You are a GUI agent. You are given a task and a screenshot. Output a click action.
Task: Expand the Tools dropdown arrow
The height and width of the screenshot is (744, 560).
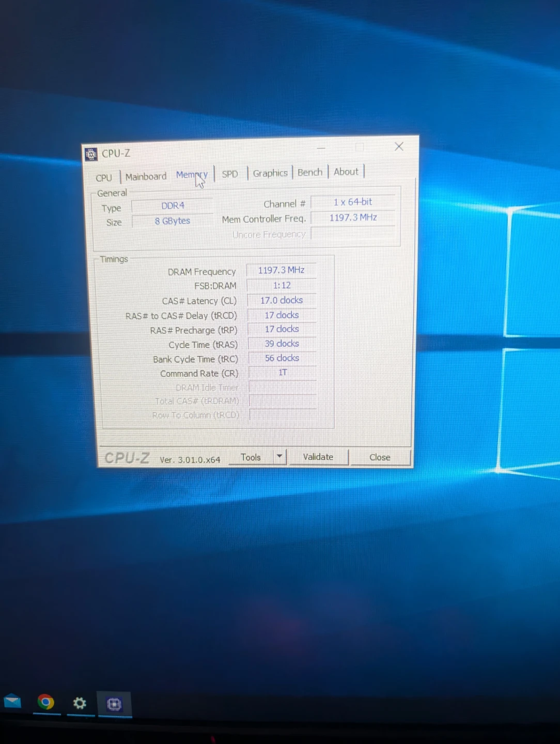(279, 457)
